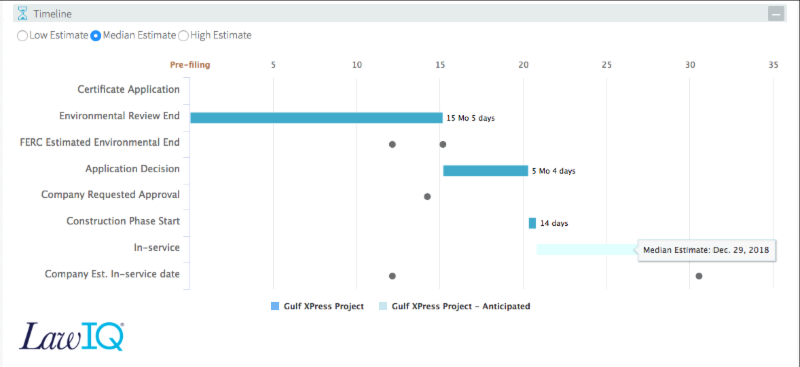Click the Certificate Application row label
Viewport: 800px width, 367px height.
pos(129,89)
